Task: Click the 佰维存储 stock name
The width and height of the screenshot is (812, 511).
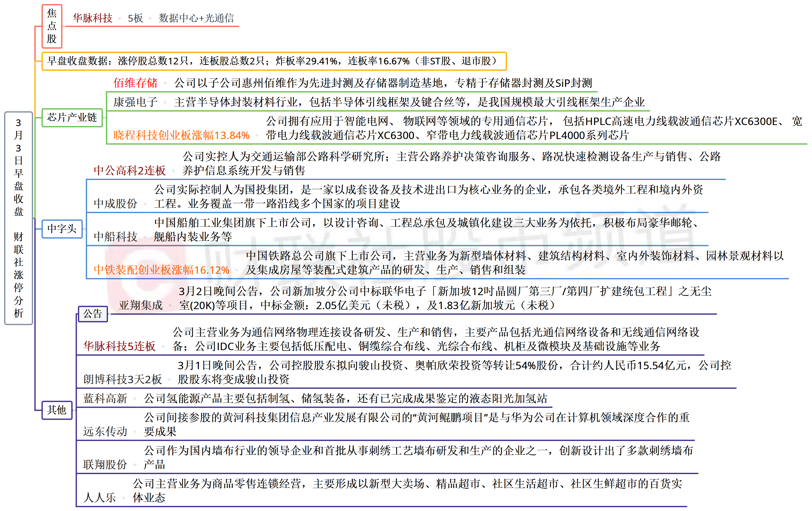Action: tap(135, 83)
